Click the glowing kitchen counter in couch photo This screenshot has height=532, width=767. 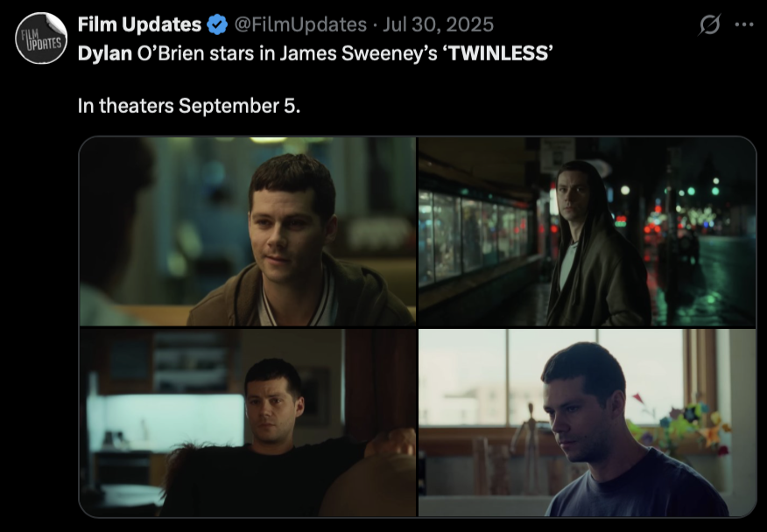tap(165, 421)
